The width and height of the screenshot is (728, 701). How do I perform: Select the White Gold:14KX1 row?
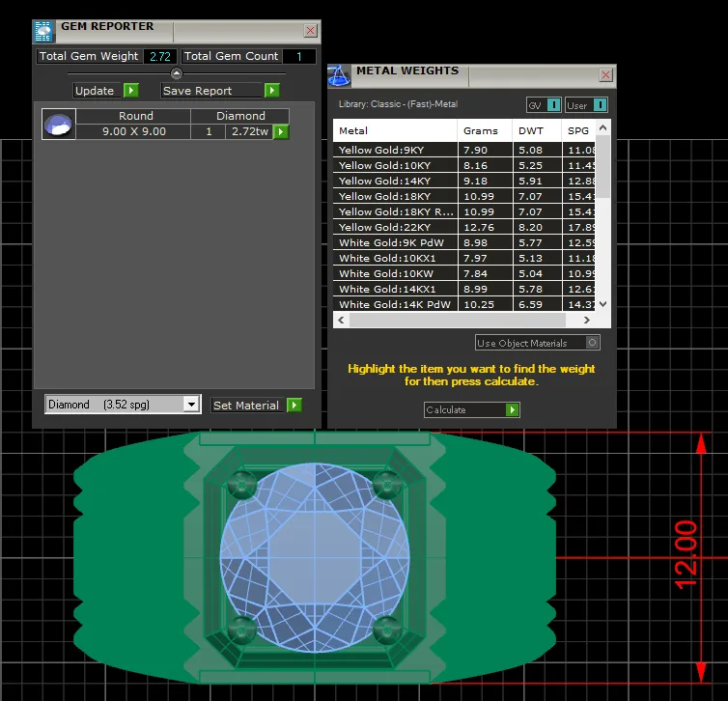tap(464, 289)
